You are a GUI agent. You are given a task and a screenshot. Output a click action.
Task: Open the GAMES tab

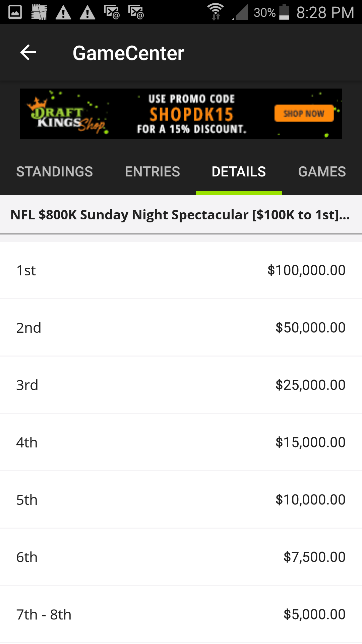(322, 172)
